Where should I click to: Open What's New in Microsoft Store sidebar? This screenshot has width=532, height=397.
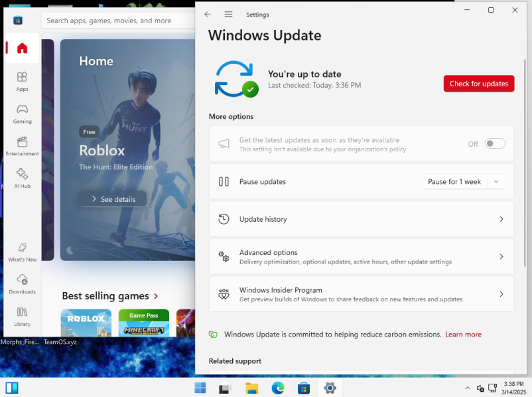point(22,252)
